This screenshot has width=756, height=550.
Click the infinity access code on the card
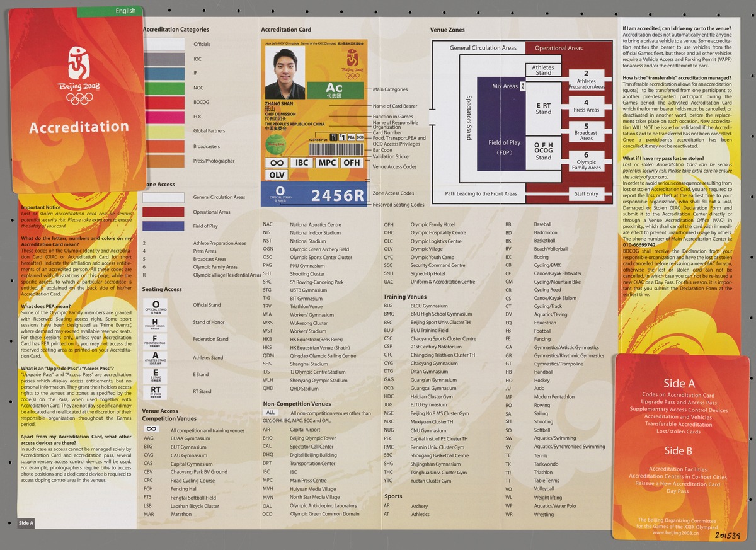277,163
